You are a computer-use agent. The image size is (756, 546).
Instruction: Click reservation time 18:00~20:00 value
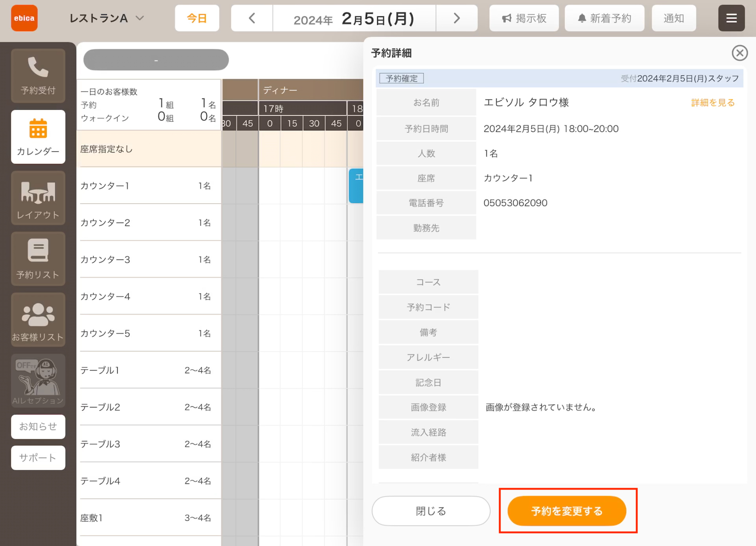[591, 129]
